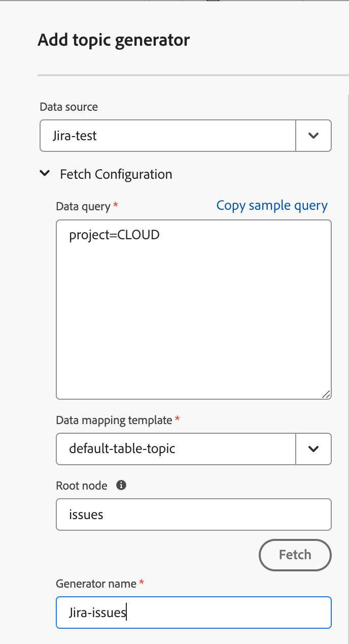The image size is (349, 644).
Task: Click the Generator name label
Action: coord(96,584)
